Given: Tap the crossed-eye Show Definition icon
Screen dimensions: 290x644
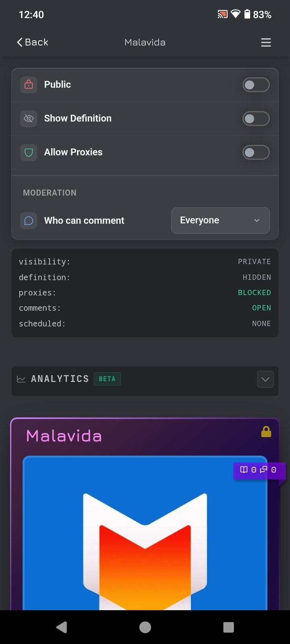Looking at the screenshot, I should tap(29, 118).
